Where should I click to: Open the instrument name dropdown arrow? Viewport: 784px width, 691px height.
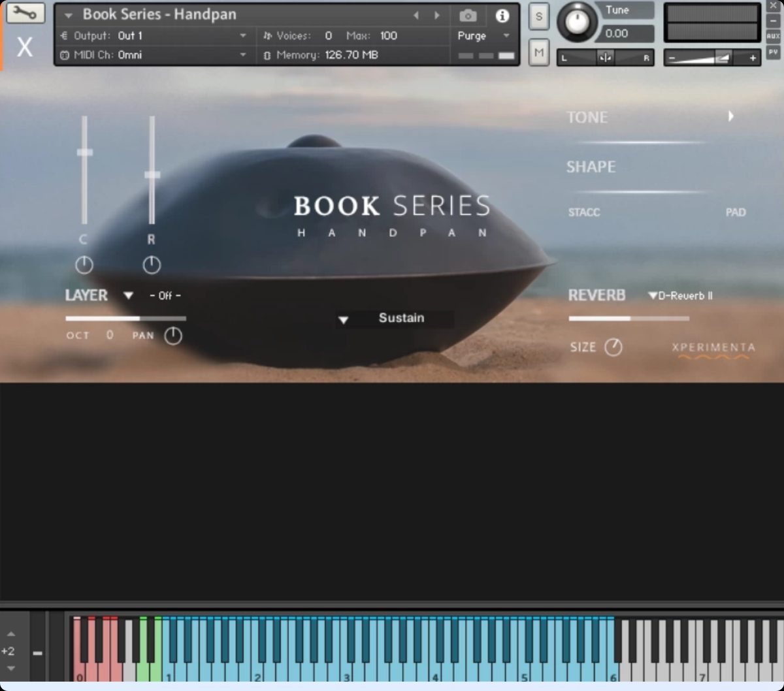[69, 15]
